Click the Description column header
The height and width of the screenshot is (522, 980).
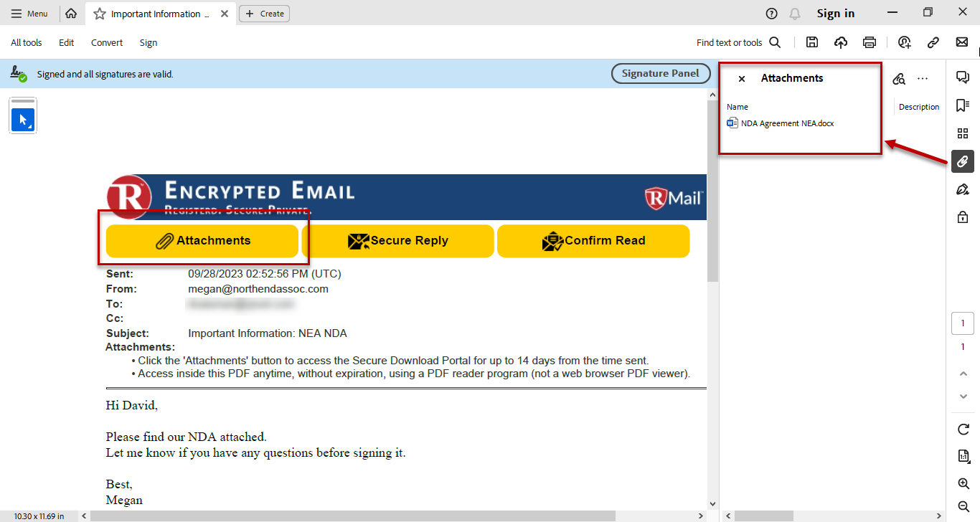[919, 107]
